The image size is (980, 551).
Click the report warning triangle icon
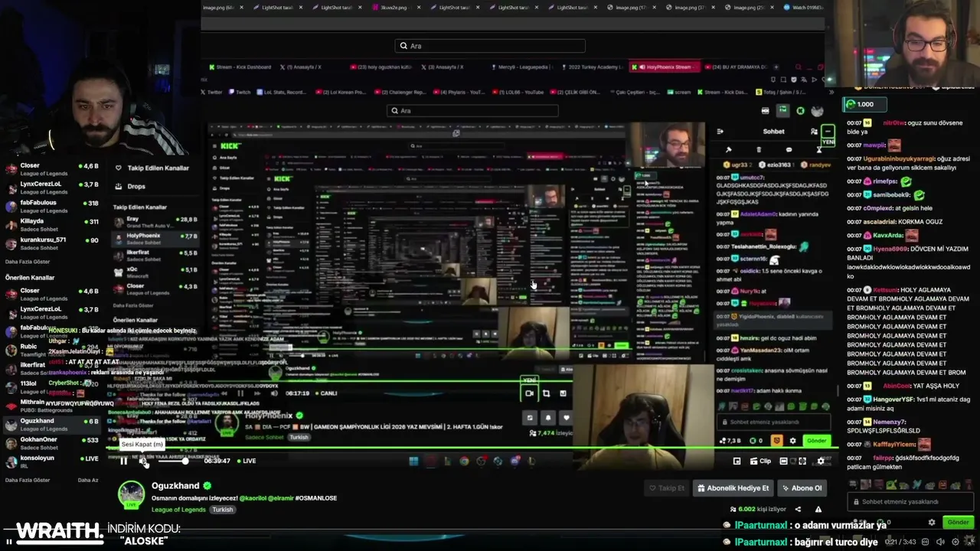click(x=818, y=509)
